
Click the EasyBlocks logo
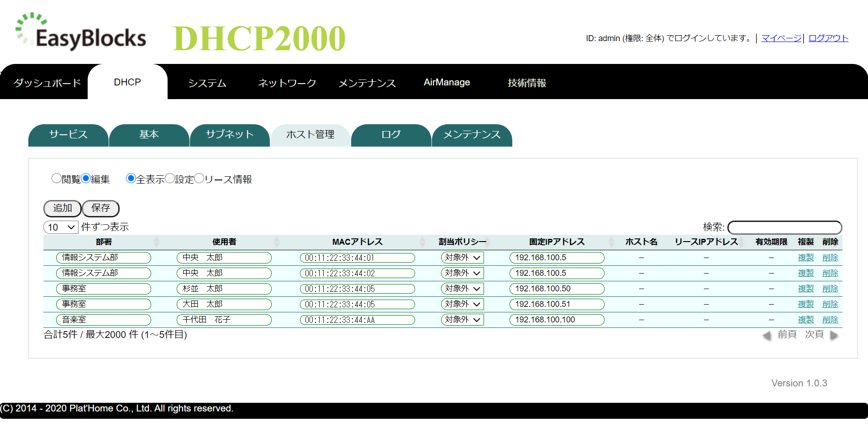click(x=81, y=32)
